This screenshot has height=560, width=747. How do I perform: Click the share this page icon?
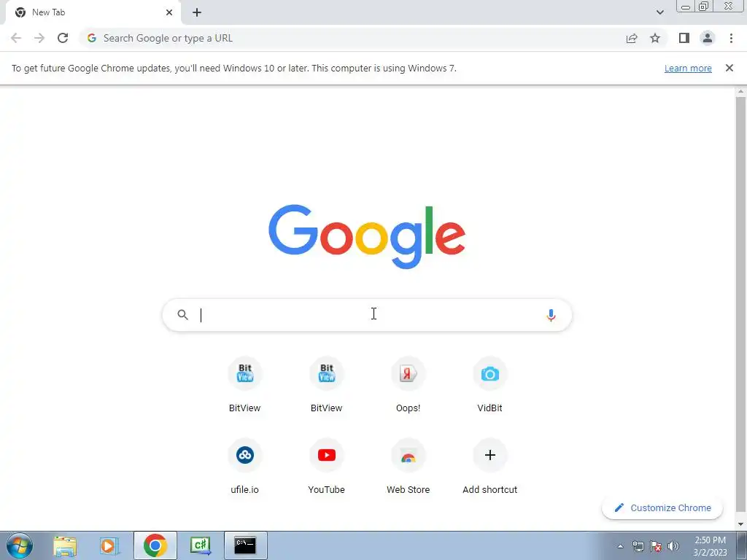[632, 38]
